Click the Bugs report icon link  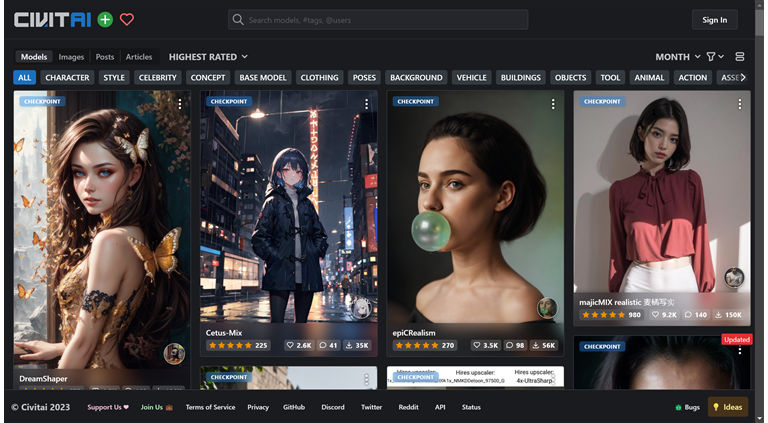tap(687, 407)
